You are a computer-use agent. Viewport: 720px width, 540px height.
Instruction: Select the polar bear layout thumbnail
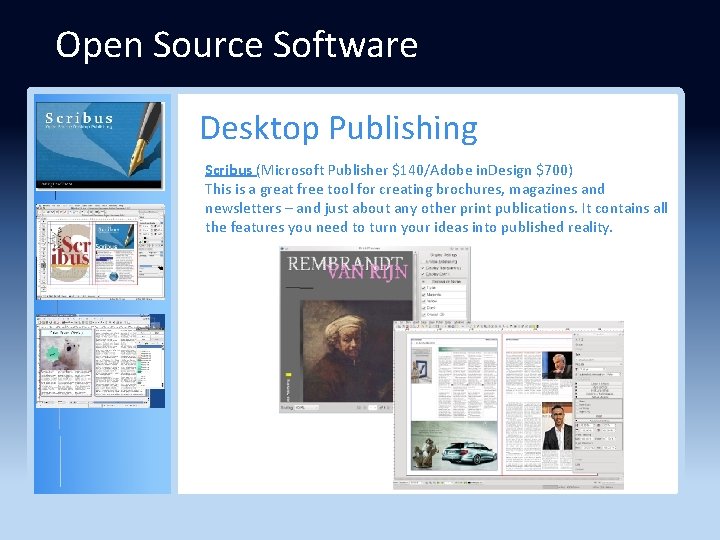pos(100,361)
